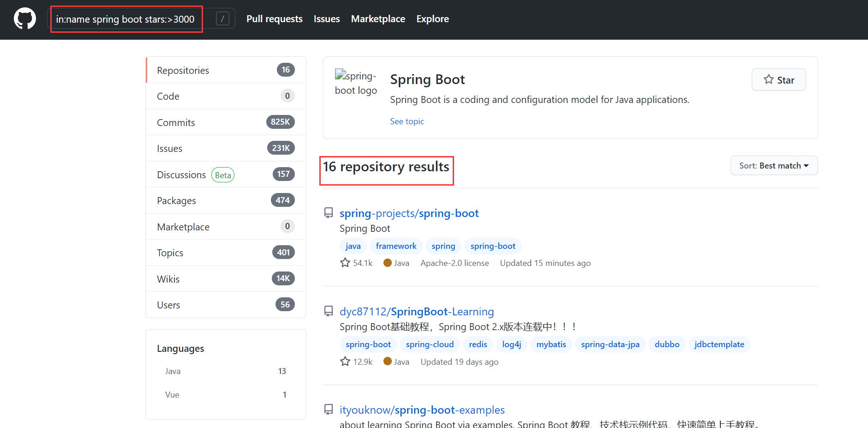Open dyc87112/SpringBoot-Learning repository
868x428 pixels.
pyautogui.click(x=417, y=312)
